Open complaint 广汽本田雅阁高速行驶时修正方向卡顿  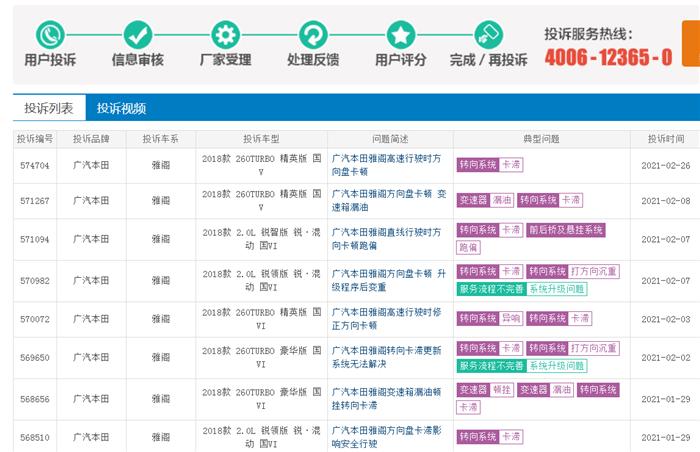(387, 319)
